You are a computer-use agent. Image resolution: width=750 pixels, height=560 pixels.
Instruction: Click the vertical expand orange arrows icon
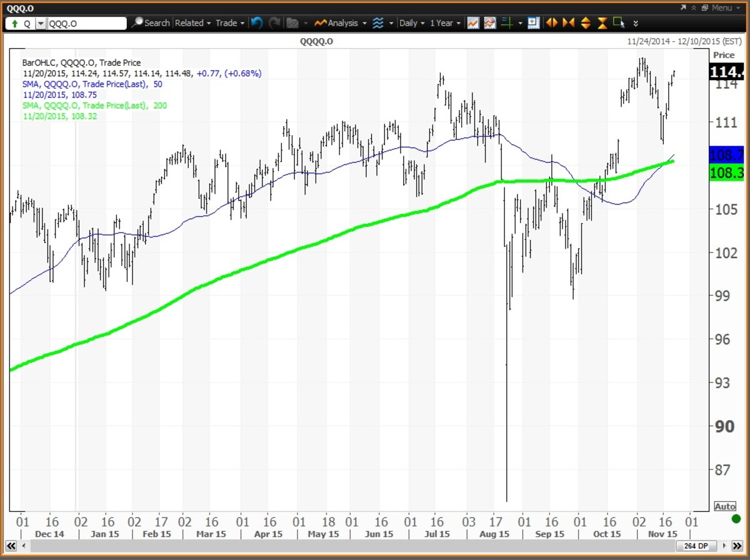coord(586,23)
